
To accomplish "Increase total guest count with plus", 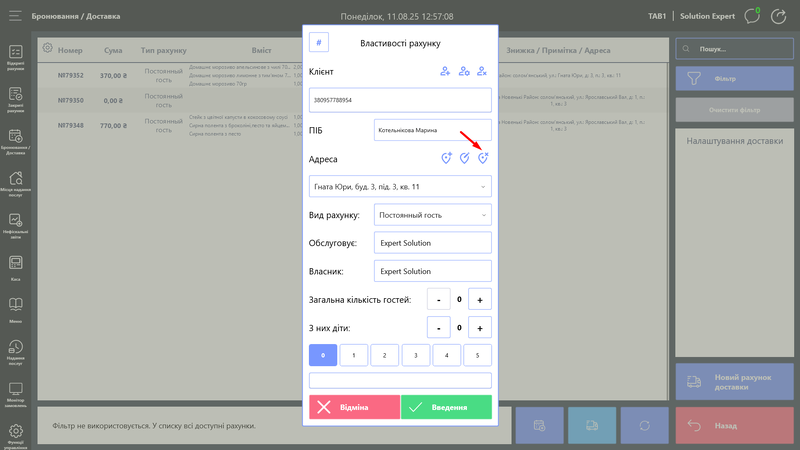I will click(480, 299).
